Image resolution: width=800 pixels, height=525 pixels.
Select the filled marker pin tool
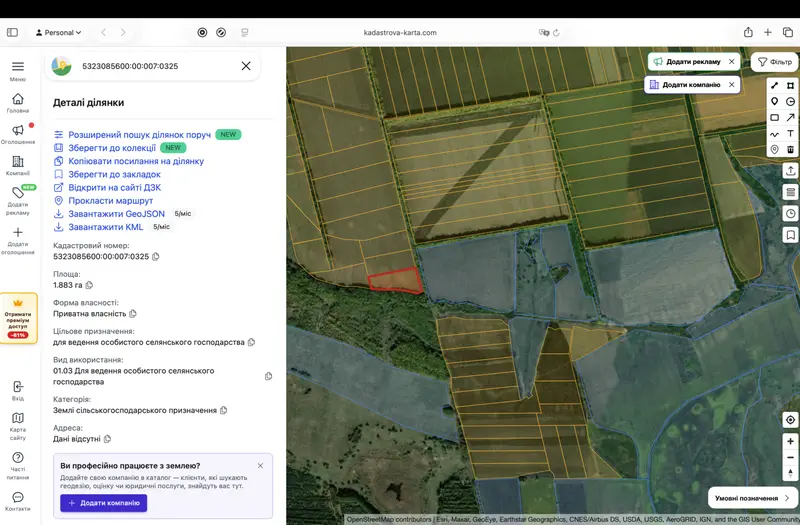pyautogui.click(x=774, y=102)
